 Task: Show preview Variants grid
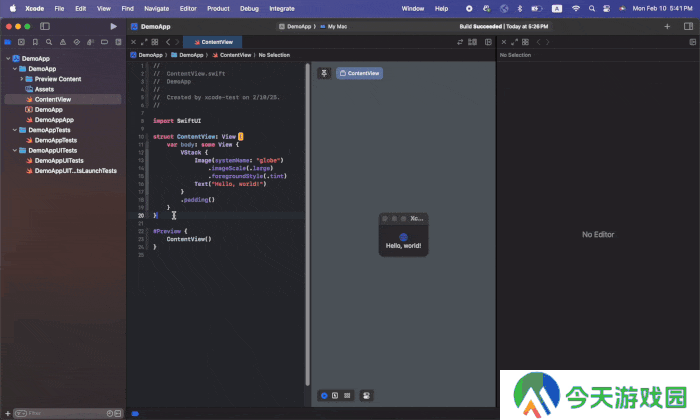coord(347,395)
